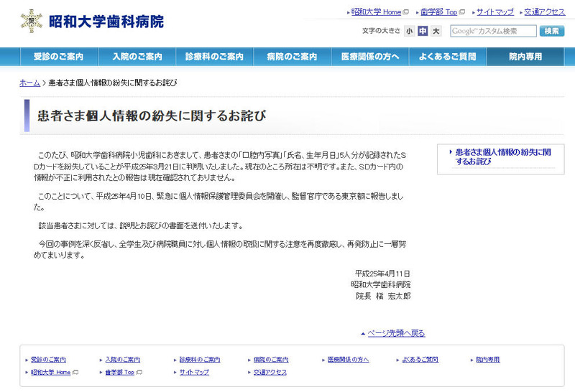Click ページ先頭へ戻る back-to-top link
The image size is (575, 392).
pyautogui.click(x=396, y=333)
